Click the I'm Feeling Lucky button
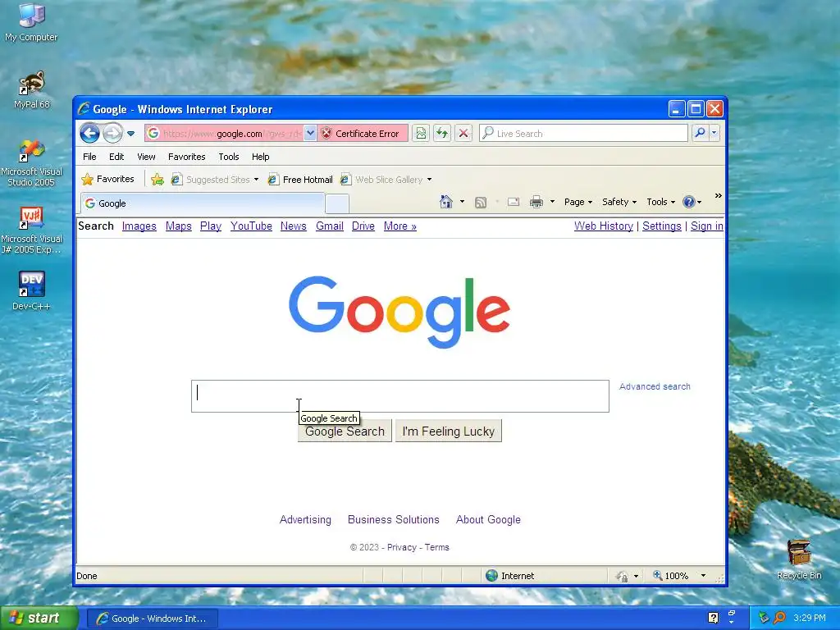Image resolution: width=840 pixels, height=630 pixels. click(x=449, y=431)
